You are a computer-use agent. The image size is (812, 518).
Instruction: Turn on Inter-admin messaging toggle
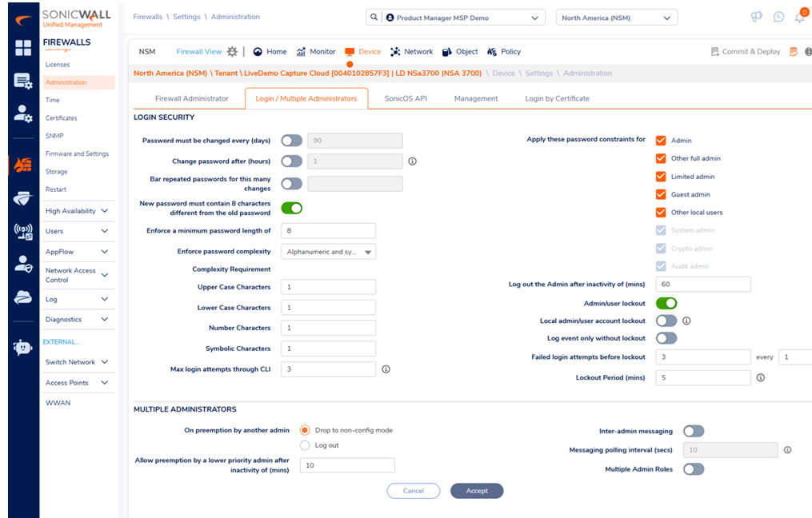694,431
